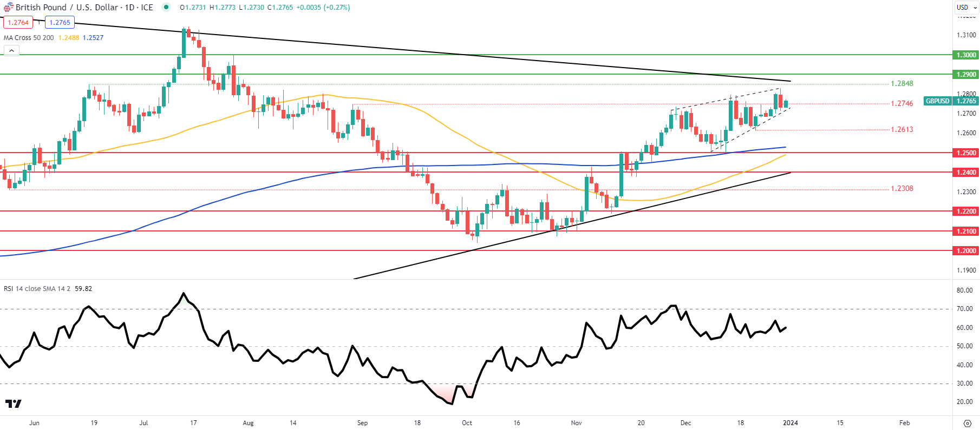Click the British Pound flag symbol icon
Screen dimensions: 980x430
tap(8, 8)
